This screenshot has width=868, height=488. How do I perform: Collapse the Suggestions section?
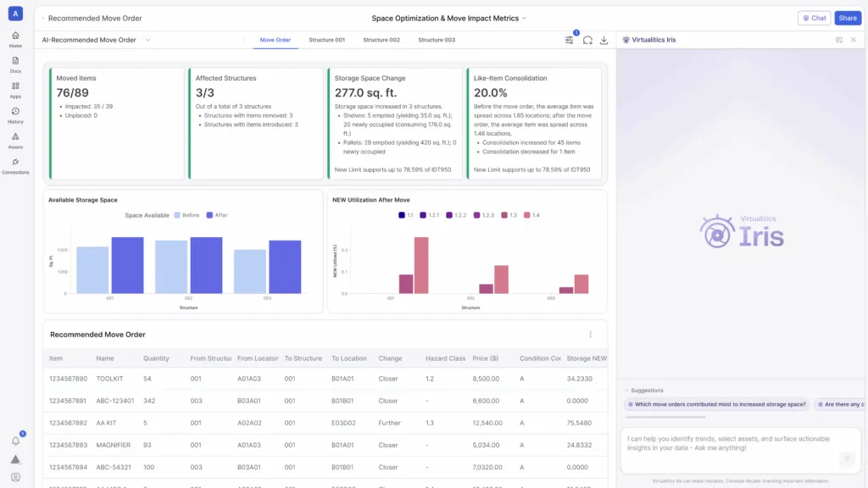(626, 390)
